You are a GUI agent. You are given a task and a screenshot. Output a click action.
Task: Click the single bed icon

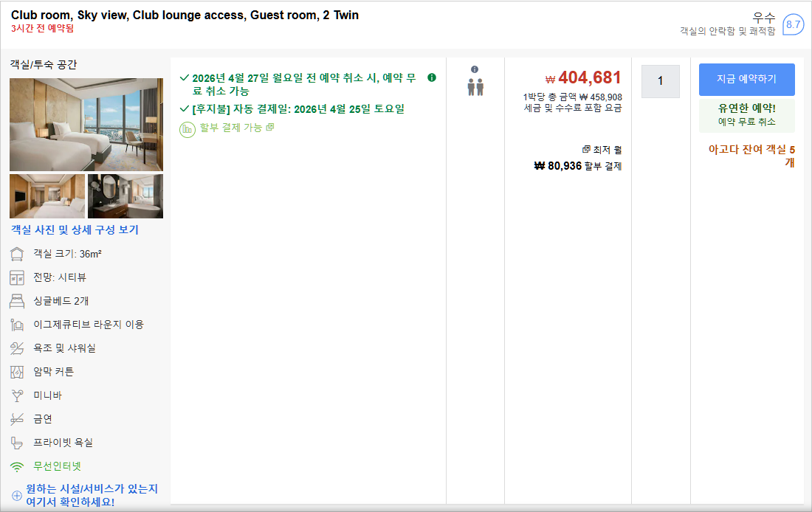tap(17, 301)
